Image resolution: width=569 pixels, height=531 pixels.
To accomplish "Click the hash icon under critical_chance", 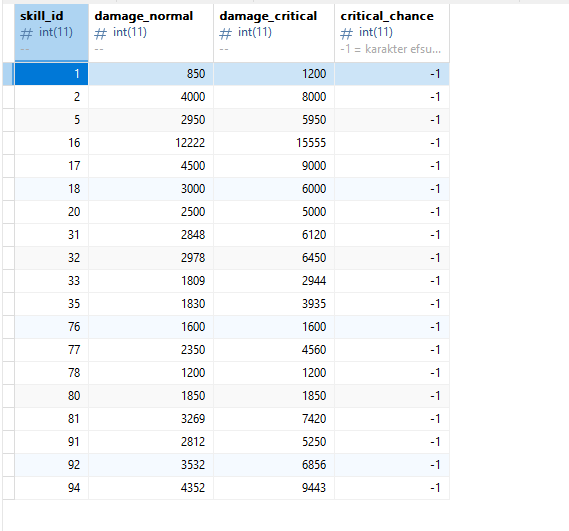I will (347, 34).
